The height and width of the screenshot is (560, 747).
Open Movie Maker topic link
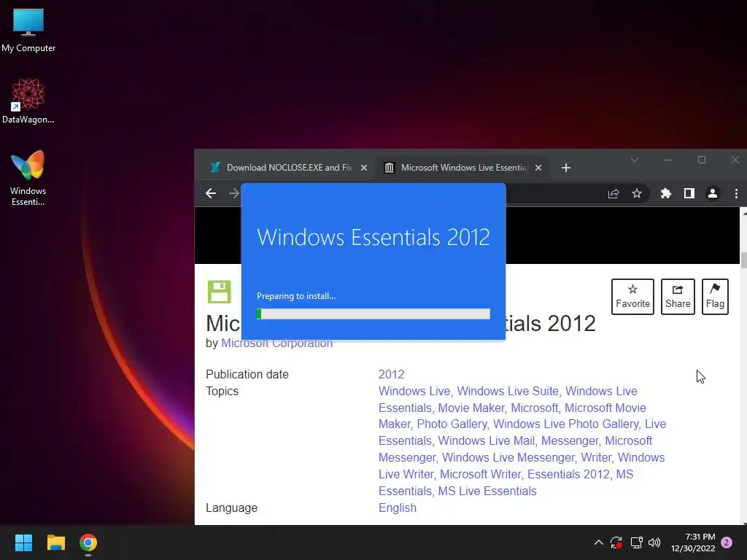pyautogui.click(x=471, y=408)
